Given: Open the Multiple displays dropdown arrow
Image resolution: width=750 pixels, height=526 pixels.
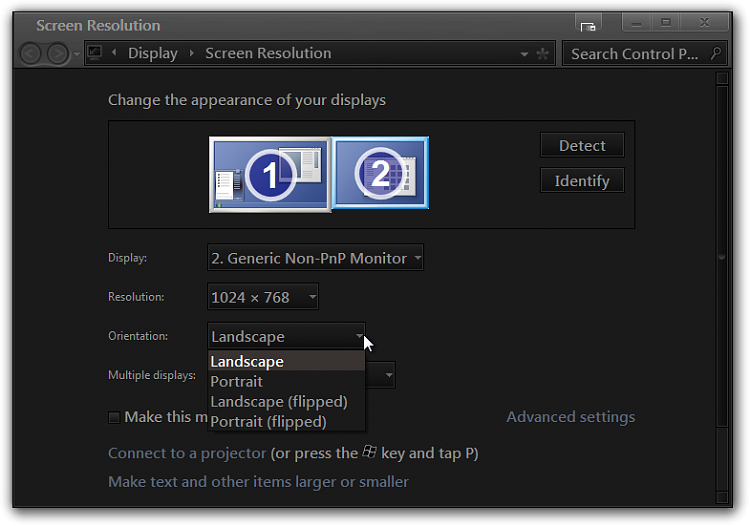Looking at the screenshot, I should click(389, 375).
